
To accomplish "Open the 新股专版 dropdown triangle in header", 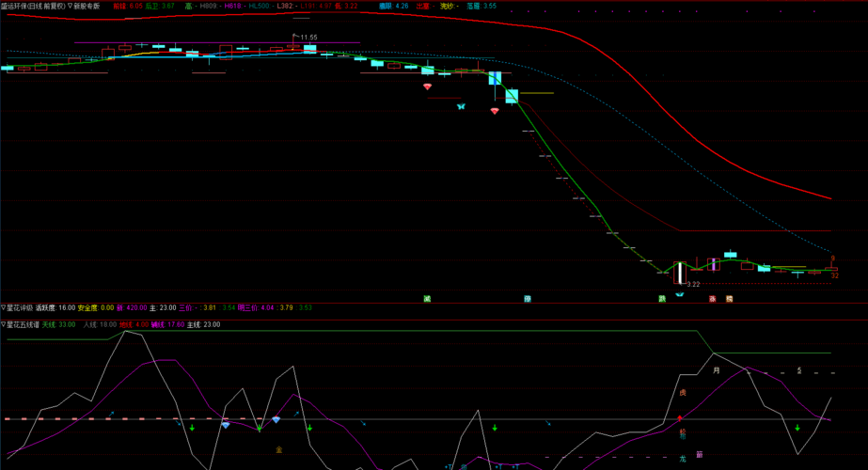I will [x=71, y=6].
